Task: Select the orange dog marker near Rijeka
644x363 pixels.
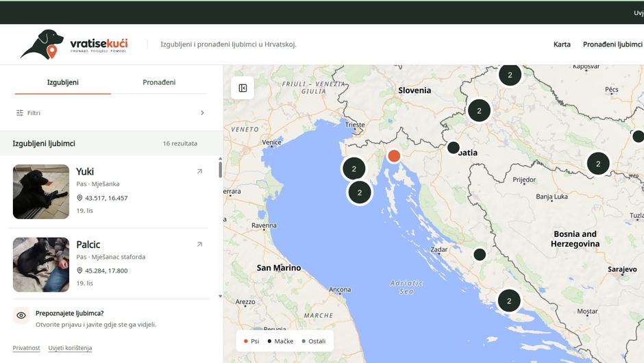Action: point(394,156)
